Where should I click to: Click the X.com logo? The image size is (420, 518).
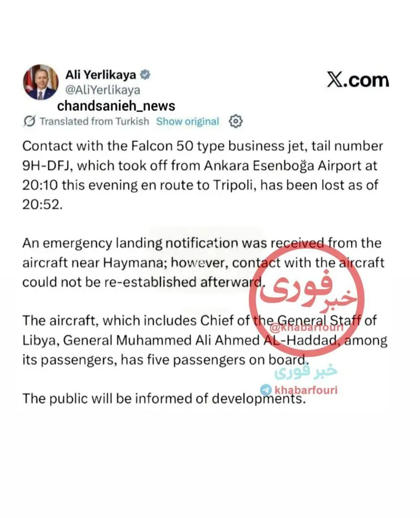point(358,80)
